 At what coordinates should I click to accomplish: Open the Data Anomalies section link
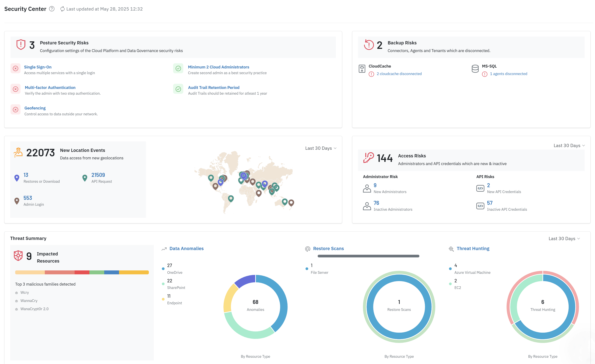[186, 248]
